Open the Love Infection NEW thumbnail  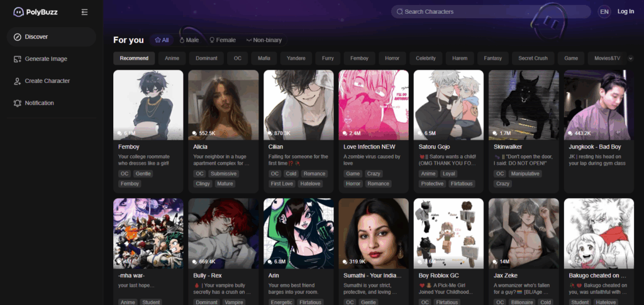[374, 105]
